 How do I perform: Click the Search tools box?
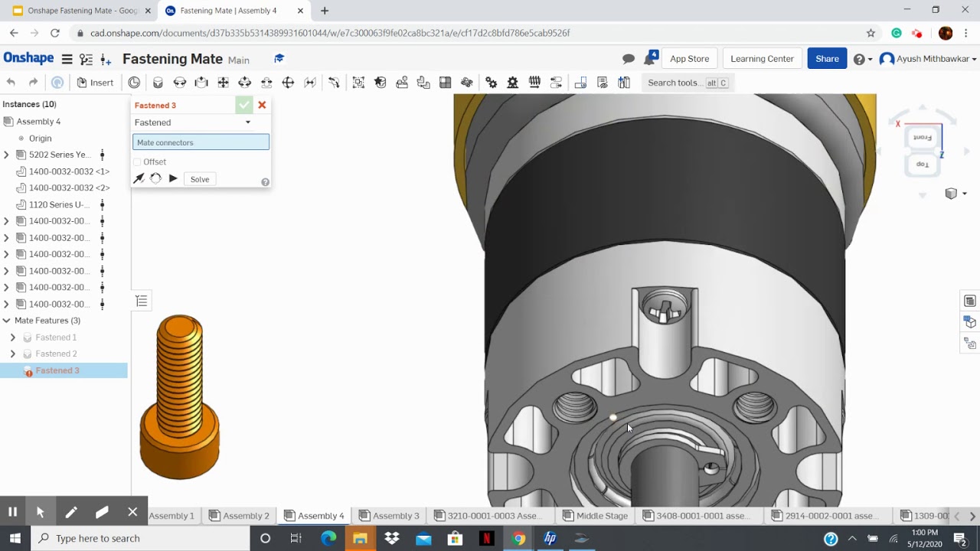(x=688, y=83)
